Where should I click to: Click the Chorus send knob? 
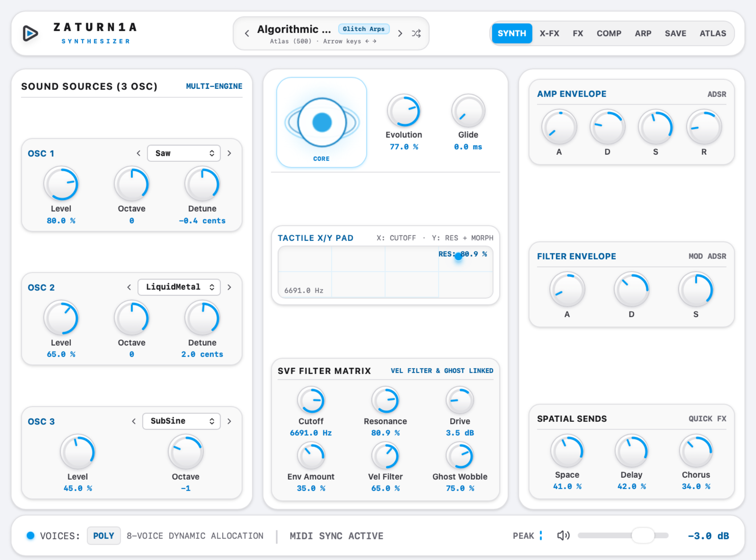click(x=696, y=451)
